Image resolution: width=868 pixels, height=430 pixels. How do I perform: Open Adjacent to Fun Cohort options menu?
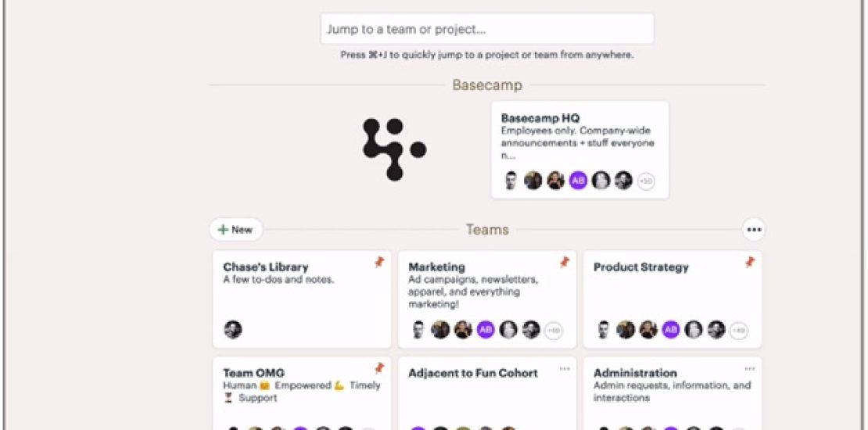coord(565,369)
